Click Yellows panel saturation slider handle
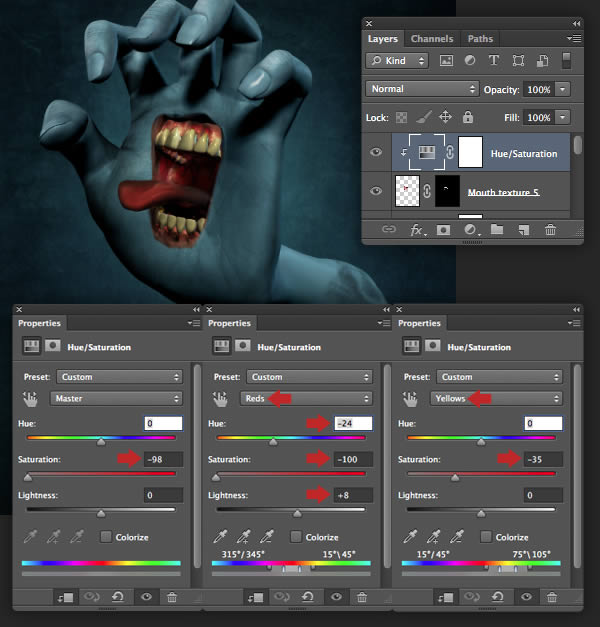Viewport: 600px width, 627px height. click(x=455, y=477)
